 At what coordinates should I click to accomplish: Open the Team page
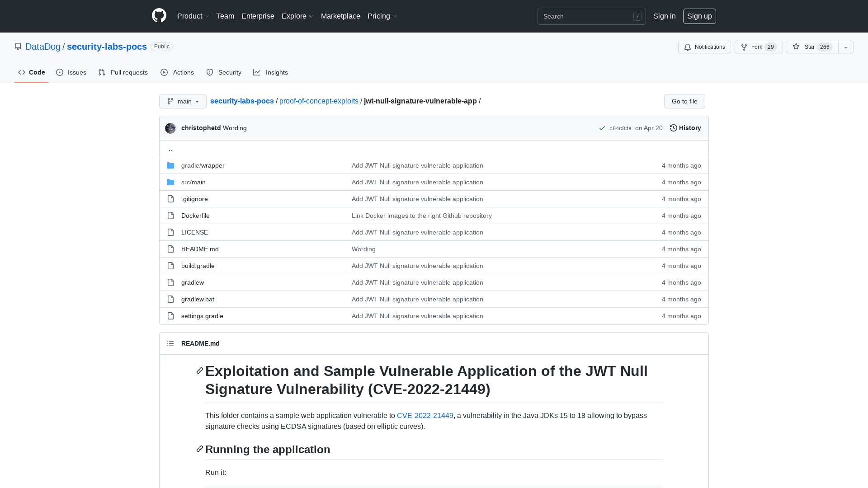pos(225,16)
